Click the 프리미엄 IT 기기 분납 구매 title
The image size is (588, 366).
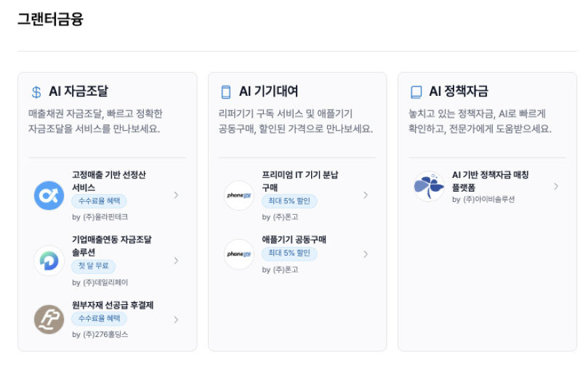pos(300,181)
